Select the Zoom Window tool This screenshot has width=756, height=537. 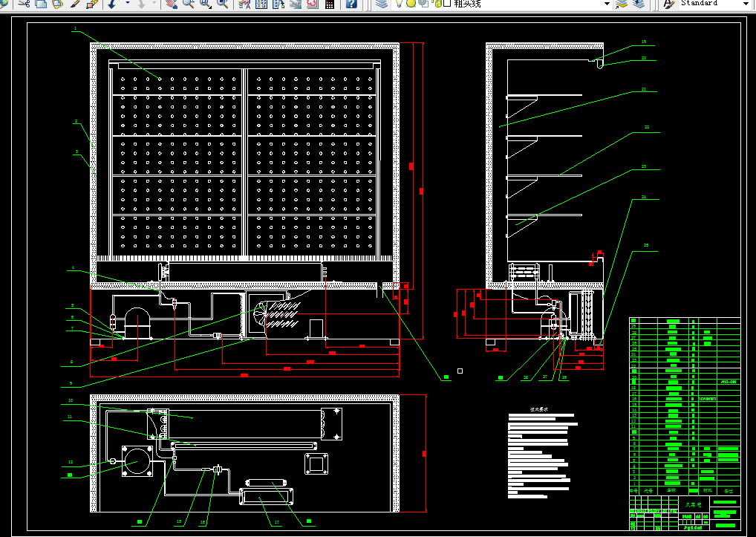[206, 4]
